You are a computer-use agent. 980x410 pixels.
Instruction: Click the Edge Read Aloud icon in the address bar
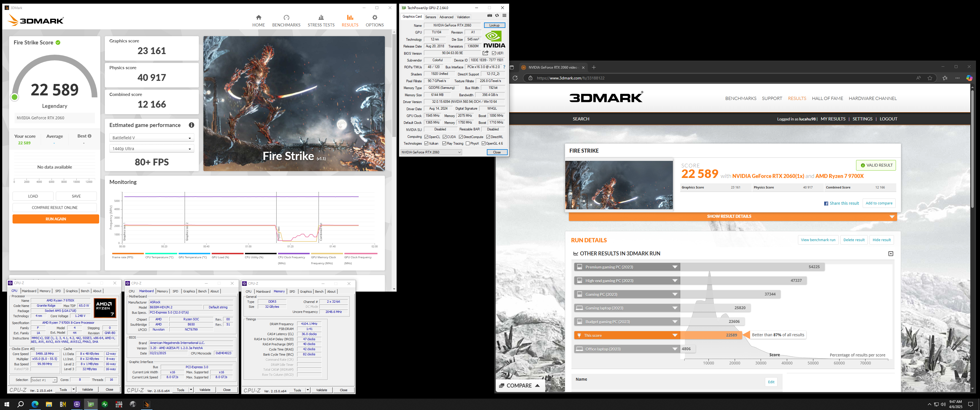918,78
